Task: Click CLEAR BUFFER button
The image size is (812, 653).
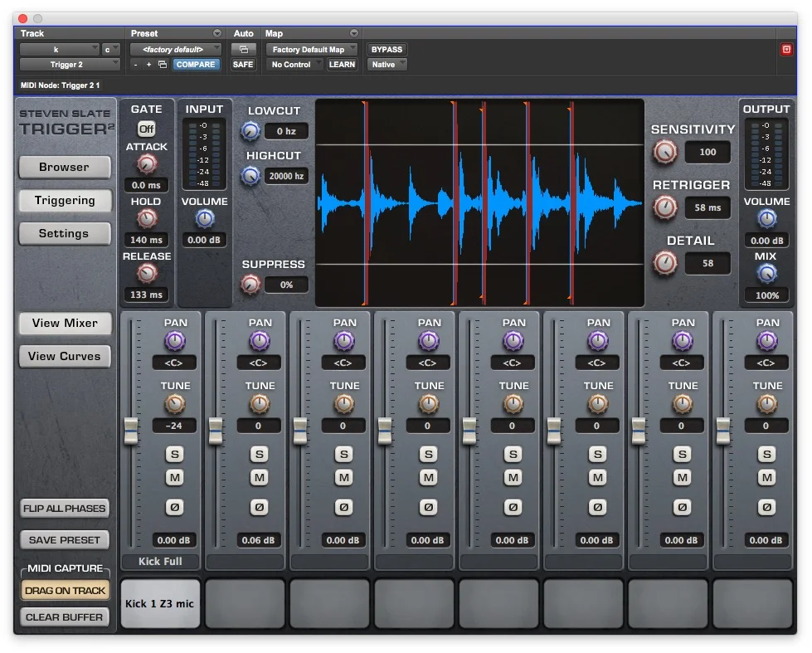Action: click(x=64, y=617)
